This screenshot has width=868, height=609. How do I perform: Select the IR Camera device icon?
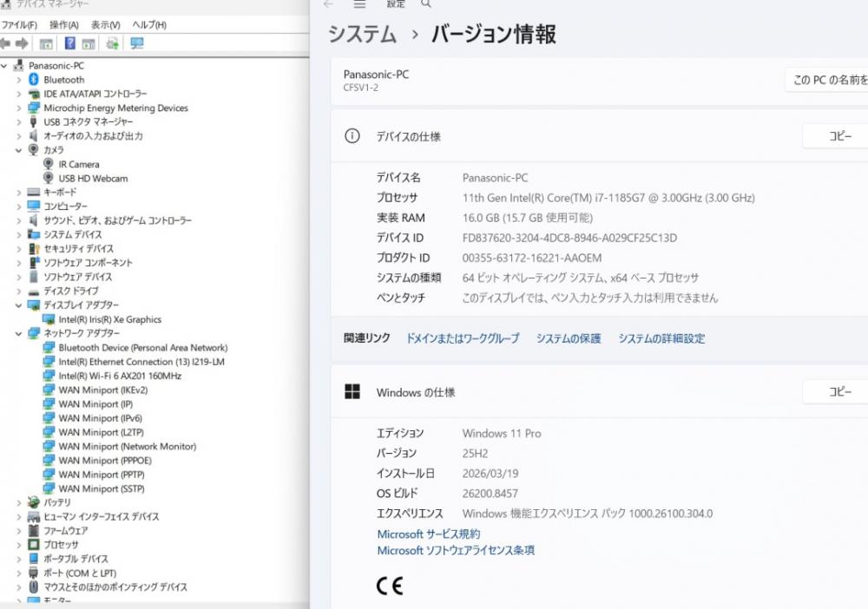pyautogui.click(x=49, y=164)
